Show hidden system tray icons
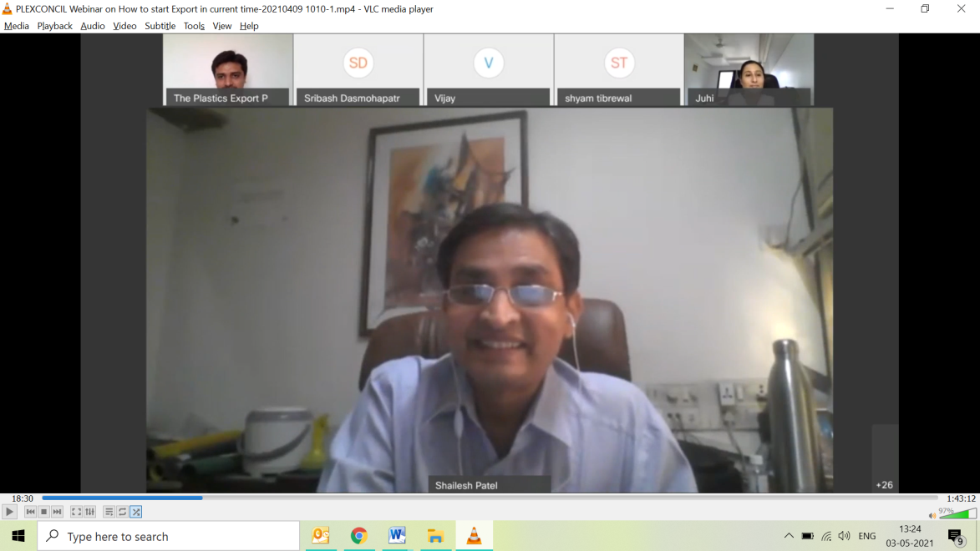This screenshot has height=551, width=980. click(x=788, y=536)
